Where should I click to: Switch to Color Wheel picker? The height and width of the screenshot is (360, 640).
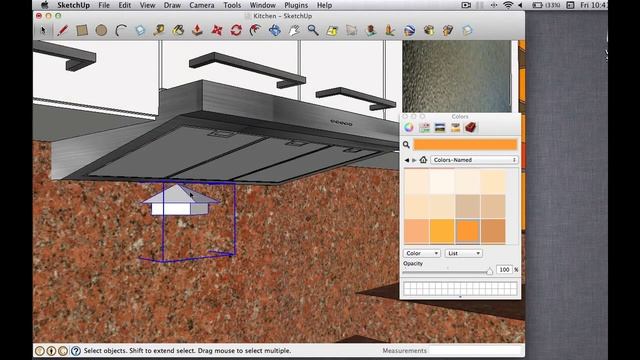[409, 128]
